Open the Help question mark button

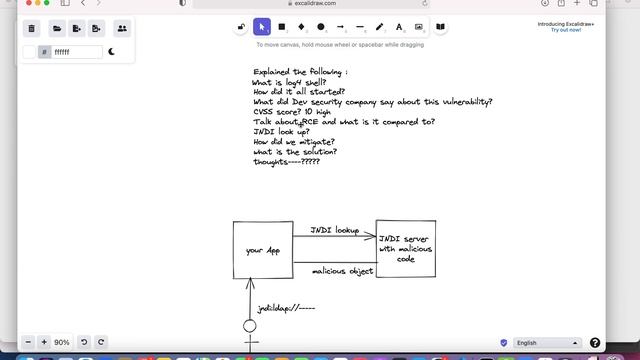595,343
